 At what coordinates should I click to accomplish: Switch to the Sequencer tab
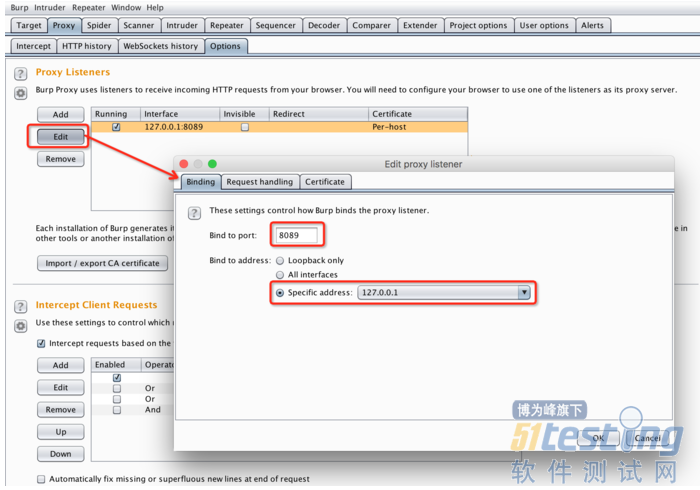point(275,25)
